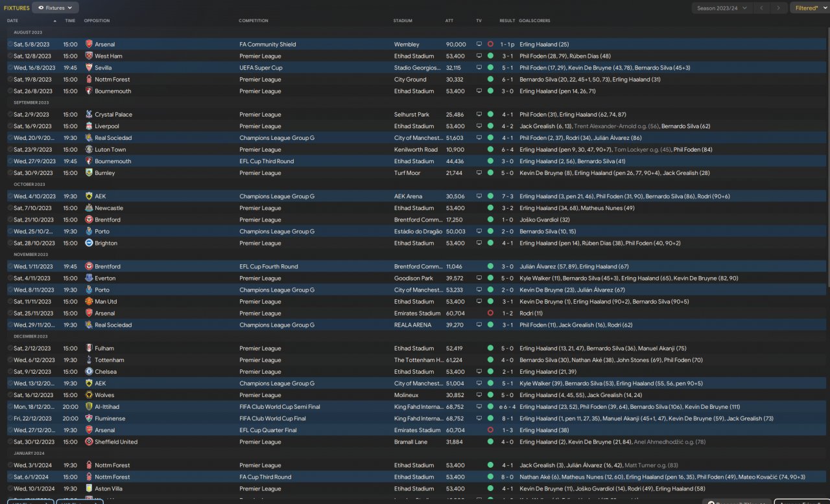Click the TV broadcast icon in the Sevilla row
The width and height of the screenshot is (830, 504).
479,68
